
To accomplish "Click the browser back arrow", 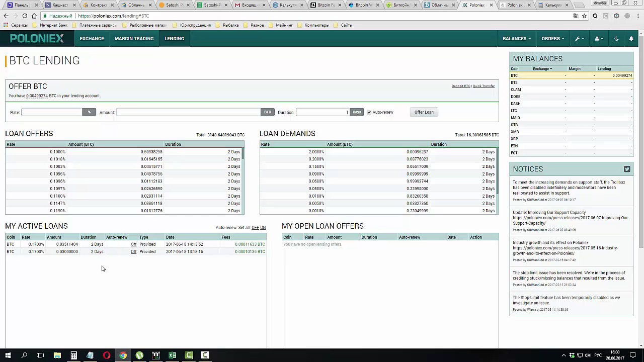I will [6, 16].
